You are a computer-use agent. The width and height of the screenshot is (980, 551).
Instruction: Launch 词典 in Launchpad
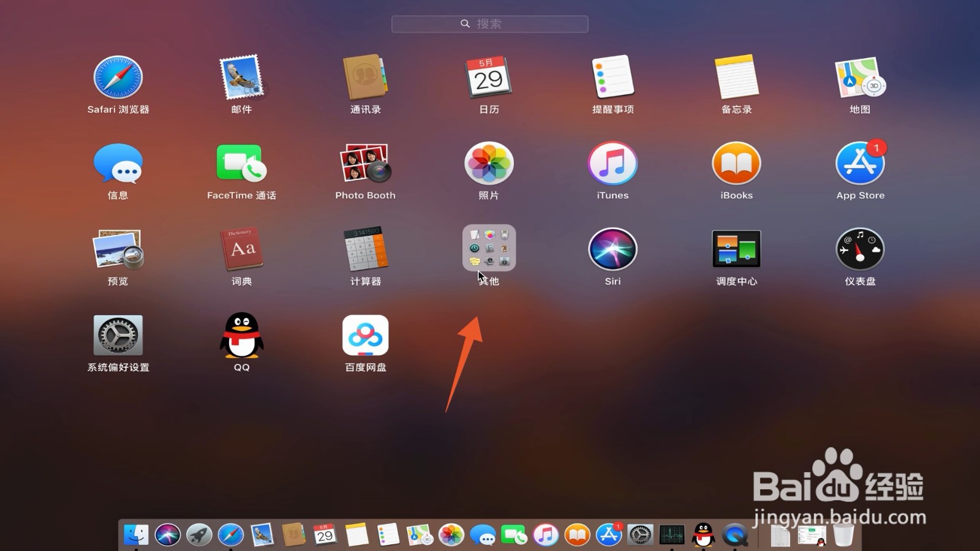[241, 250]
